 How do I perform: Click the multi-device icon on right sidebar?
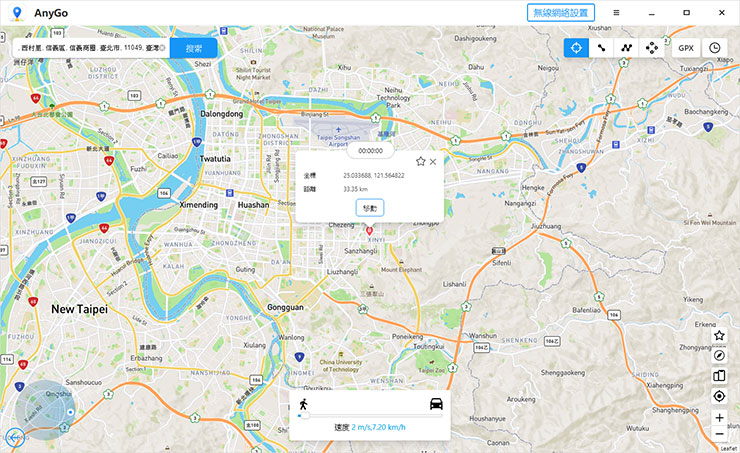click(719, 376)
